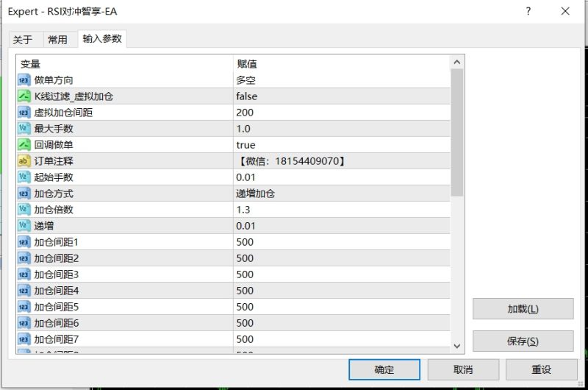588x390 pixels.
Task: Click the 重设 reset button
Action: pos(541,369)
